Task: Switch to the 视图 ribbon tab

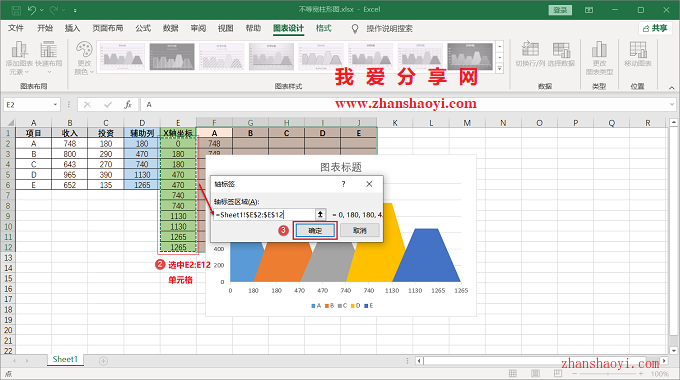Action: 226,28
